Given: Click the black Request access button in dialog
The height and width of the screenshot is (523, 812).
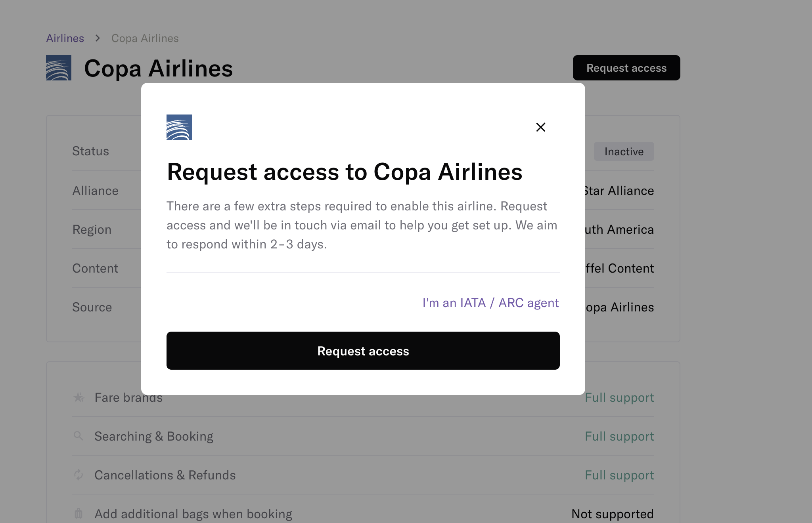Looking at the screenshot, I should click(363, 351).
